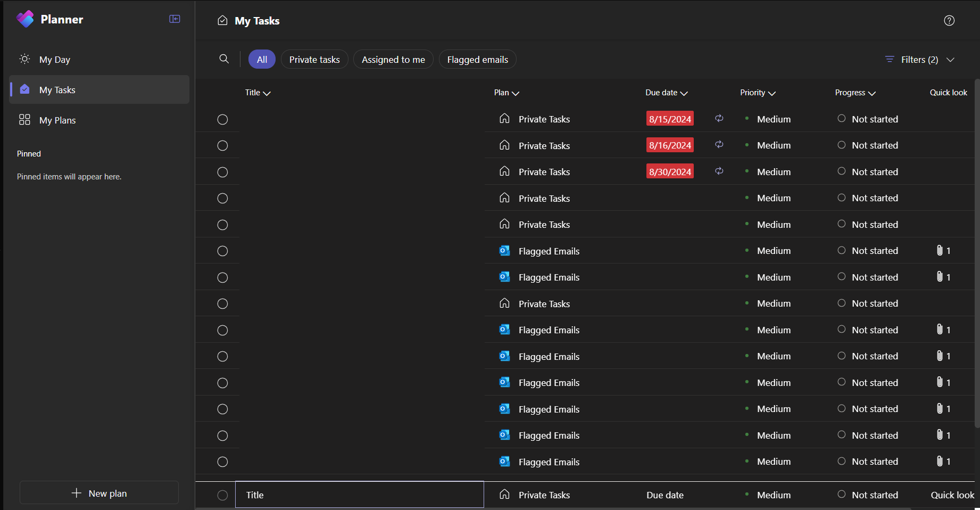Complete the Private Tasks row between Flagged Emails rows
The image size is (980, 510).
(x=222, y=304)
